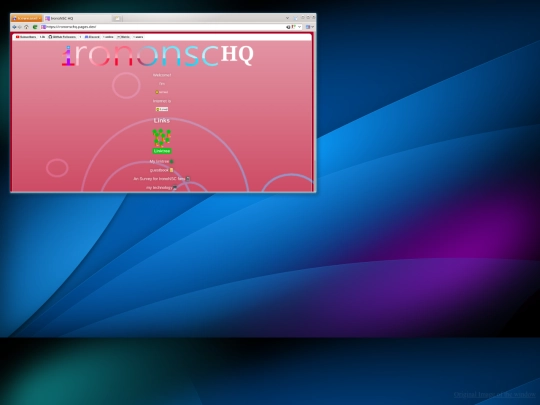Click the home icon in the navigation bar
Screen dimensions: 540x405
[27, 27]
